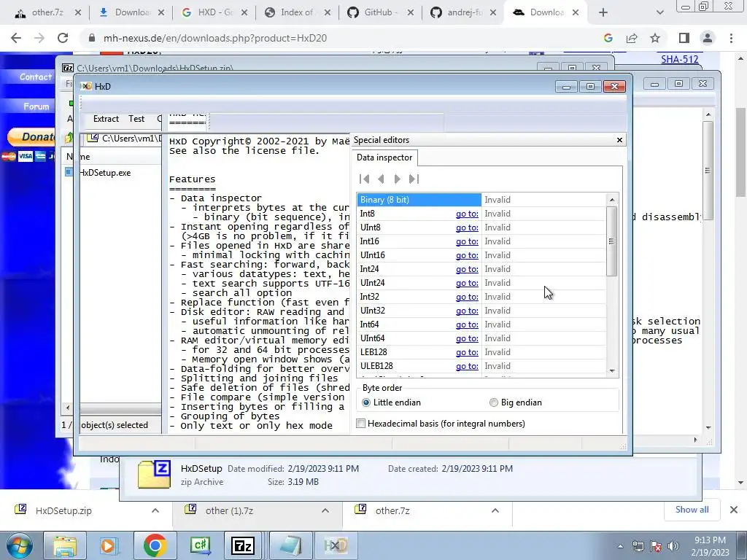Select Big endian byte order
Viewport: 747px width, 560px height.
(x=494, y=402)
